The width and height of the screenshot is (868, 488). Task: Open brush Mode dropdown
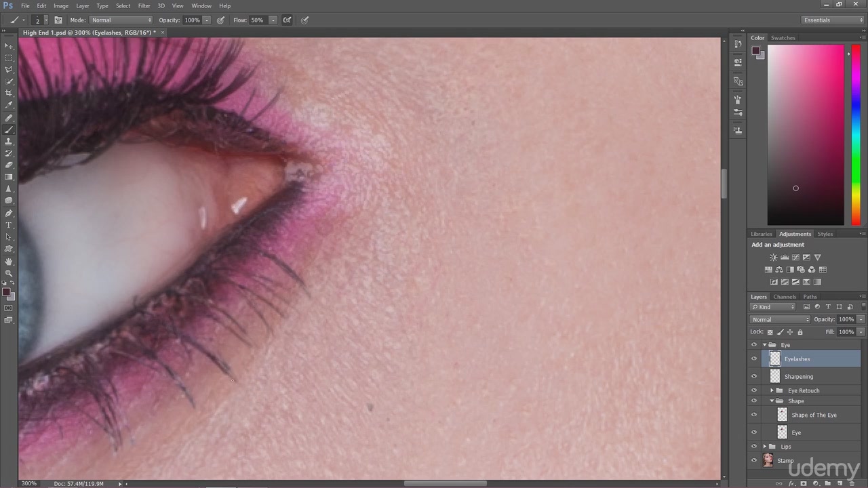tap(121, 20)
